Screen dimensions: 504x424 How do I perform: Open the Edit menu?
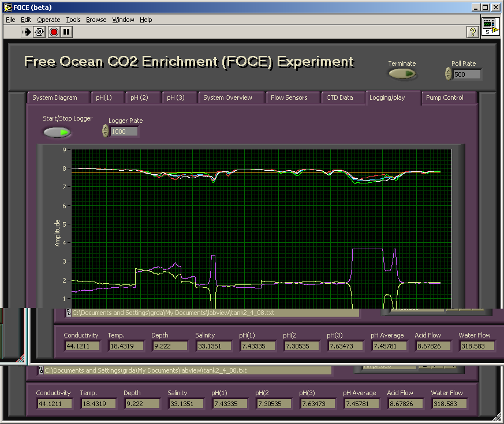pos(26,20)
